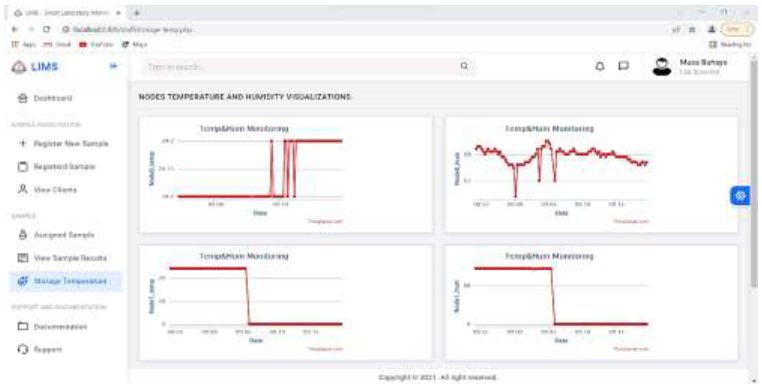
Task: Open Registered Sample page
Action: tap(56, 167)
